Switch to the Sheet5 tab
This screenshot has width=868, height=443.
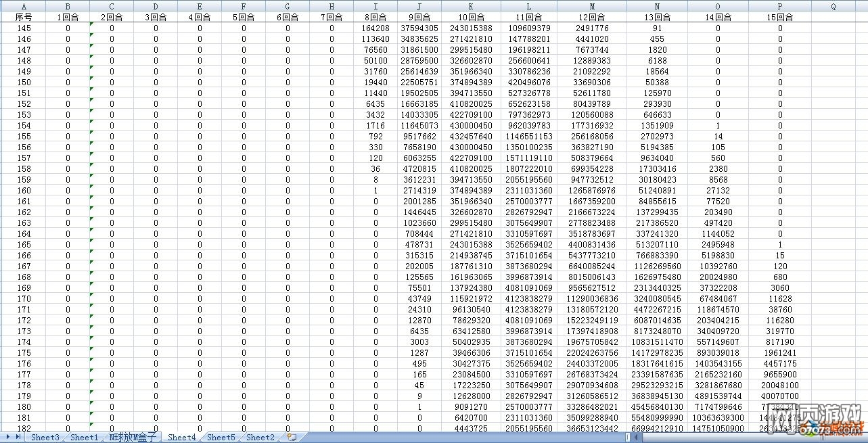point(221,438)
